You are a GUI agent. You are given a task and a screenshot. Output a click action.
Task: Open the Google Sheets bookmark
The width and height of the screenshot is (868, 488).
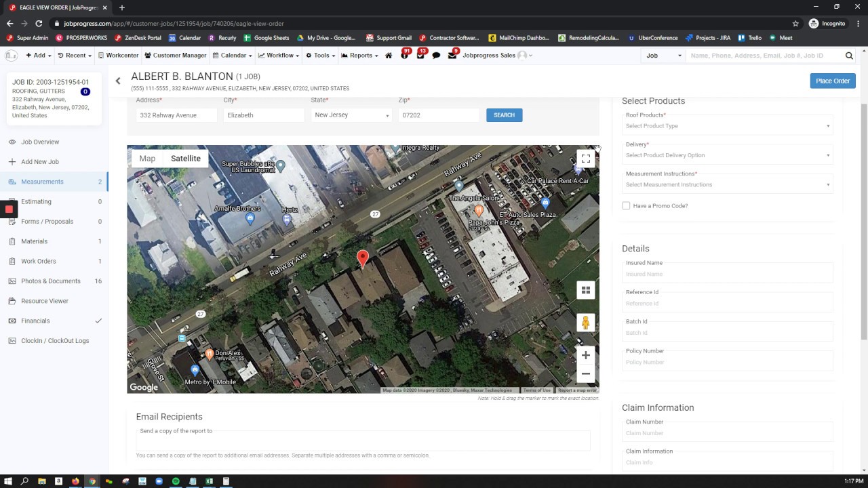coord(267,38)
